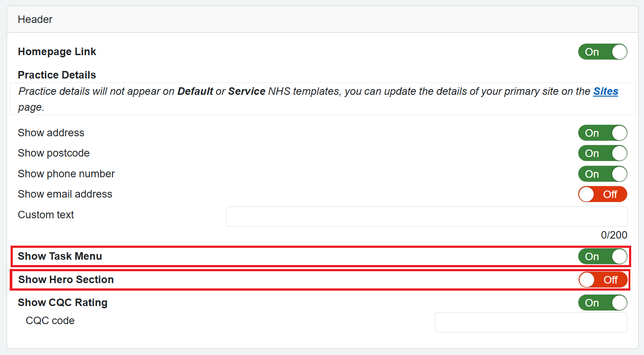
Task: Click the Show Task Menu label text
Action: click(x=60, y=256)
